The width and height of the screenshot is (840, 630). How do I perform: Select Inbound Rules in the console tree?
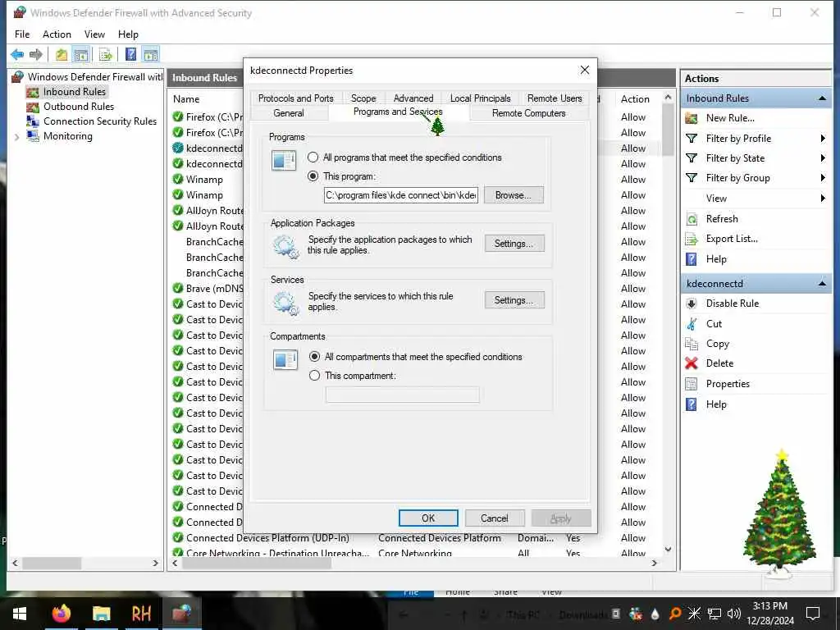coord(75,92)
